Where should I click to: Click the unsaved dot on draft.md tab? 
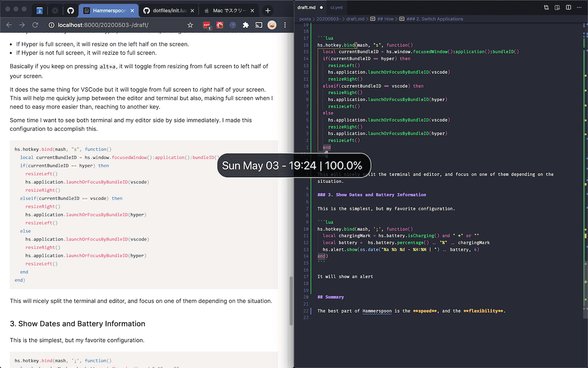coord(321,7)
